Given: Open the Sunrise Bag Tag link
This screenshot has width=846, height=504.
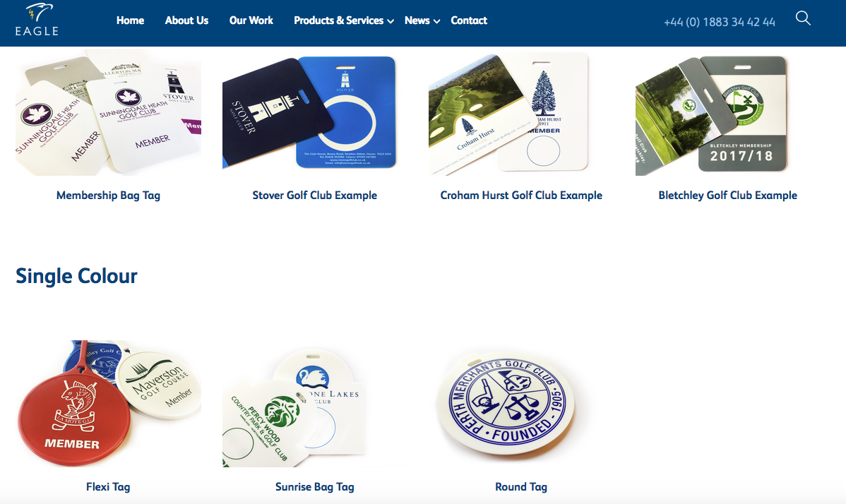Looking at the screenshot, I should coord(314,487).
